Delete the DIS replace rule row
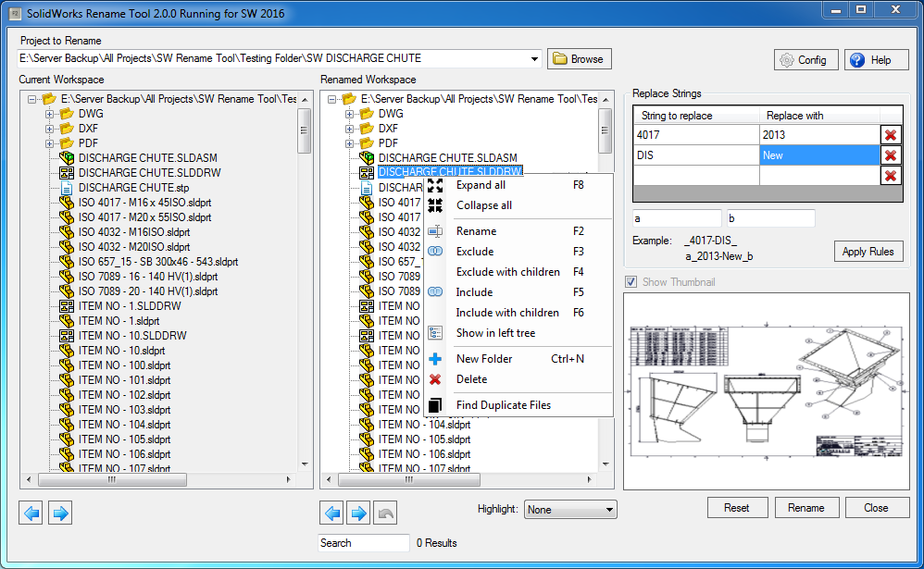This screenshot has height=569, width=924. tap(891, 155)
